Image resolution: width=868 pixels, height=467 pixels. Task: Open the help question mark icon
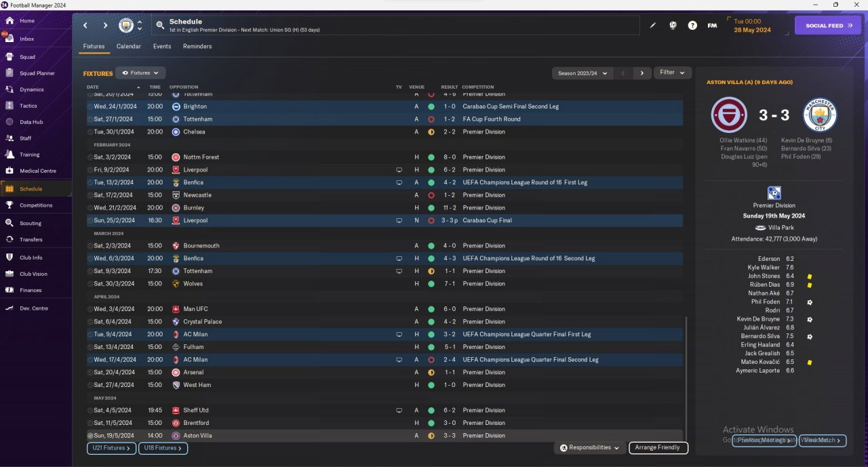pos(692,26)
